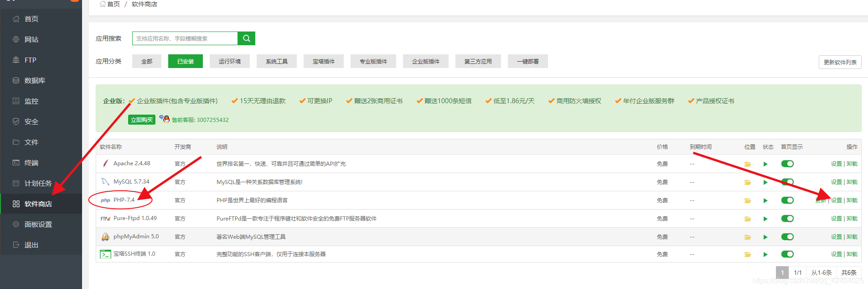Go to the FTP sidebar section

click(41, 60)
